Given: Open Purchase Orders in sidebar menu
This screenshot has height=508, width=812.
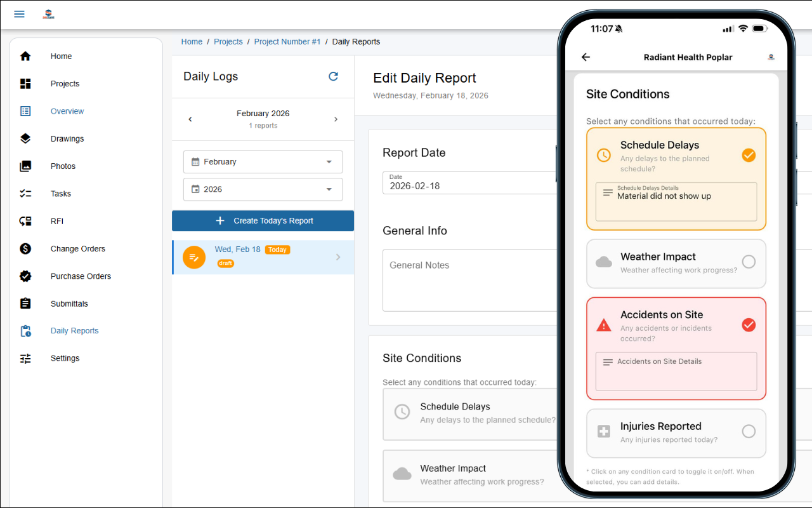Looking at the screenshot, I should pos(81,276).
